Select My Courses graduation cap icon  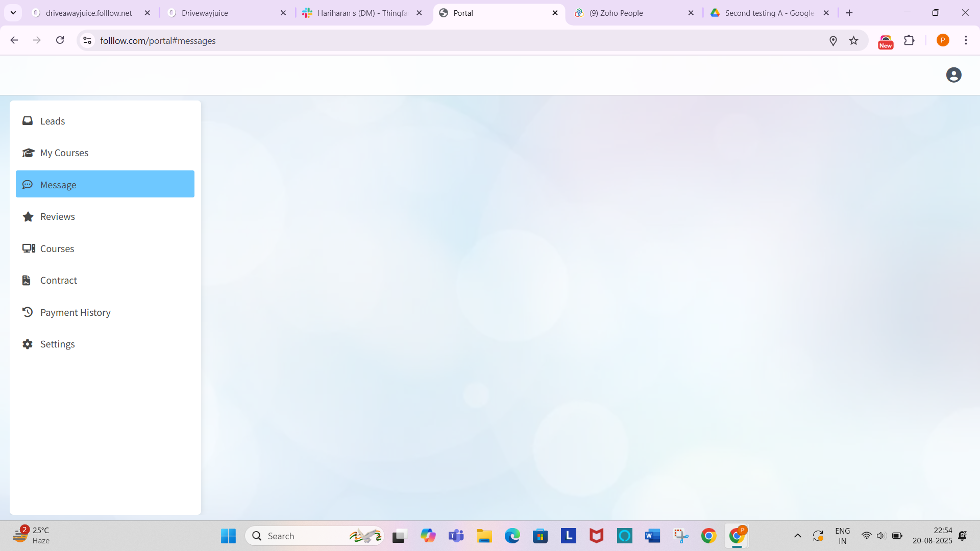point(28,153)
